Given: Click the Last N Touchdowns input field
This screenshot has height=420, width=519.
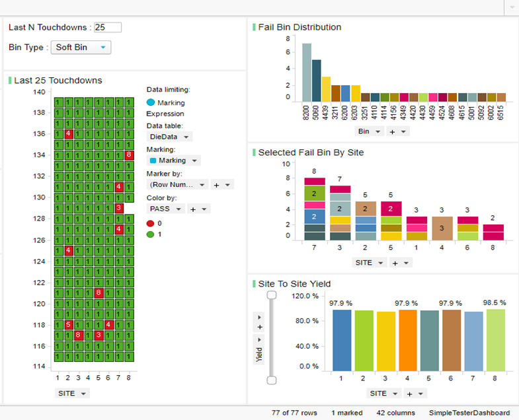Looking at the screenshot, I should (x=108, y=27).
